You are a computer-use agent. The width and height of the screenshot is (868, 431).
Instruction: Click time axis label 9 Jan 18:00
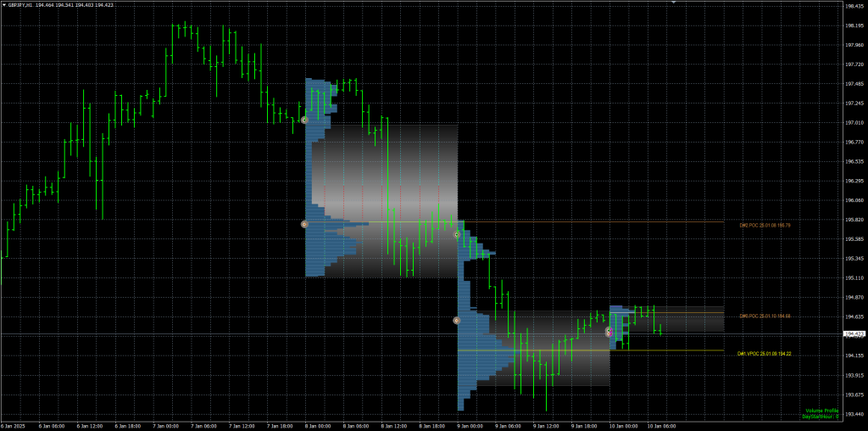582,427
